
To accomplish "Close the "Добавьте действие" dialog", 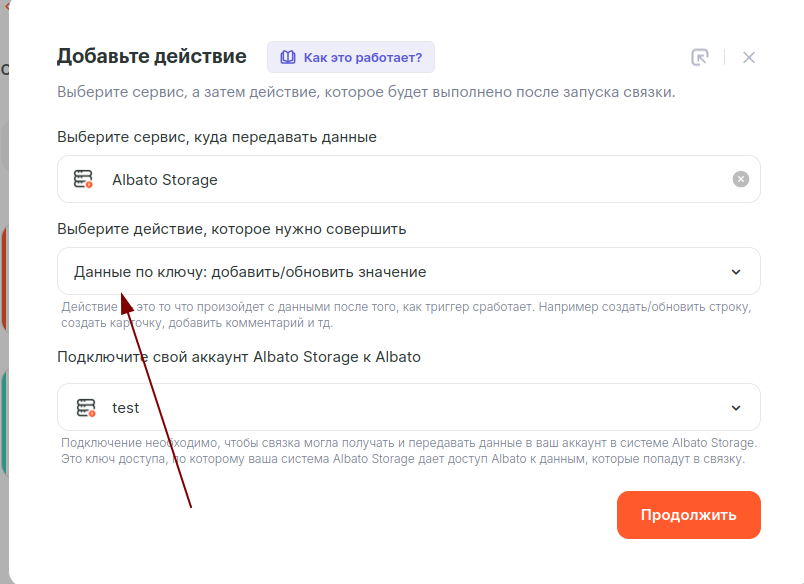I will 749,57.
